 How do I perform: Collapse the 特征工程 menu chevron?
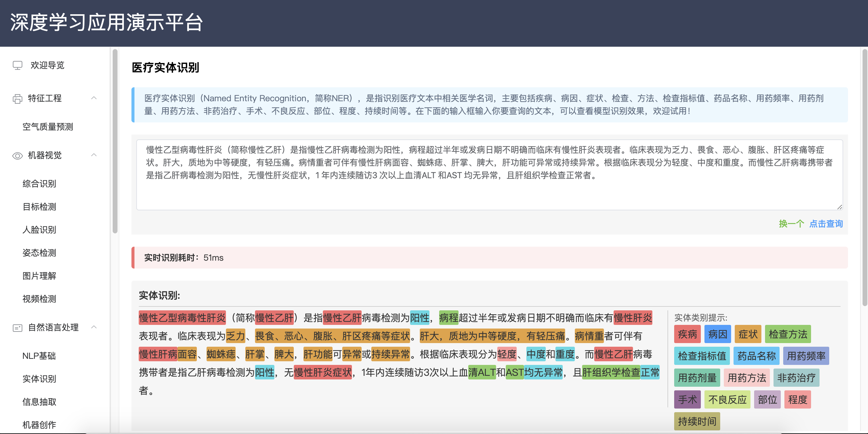[94, 98]
